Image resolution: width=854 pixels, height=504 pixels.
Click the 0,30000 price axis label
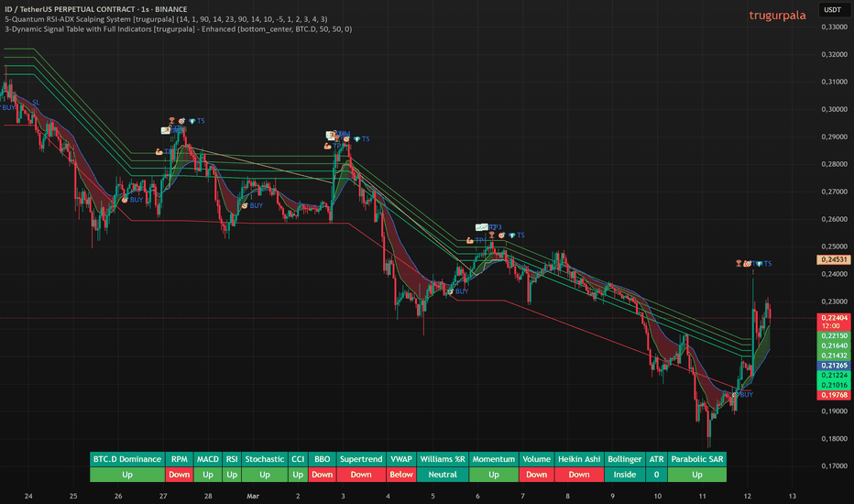pyautogui.click(x=835, y=109)
